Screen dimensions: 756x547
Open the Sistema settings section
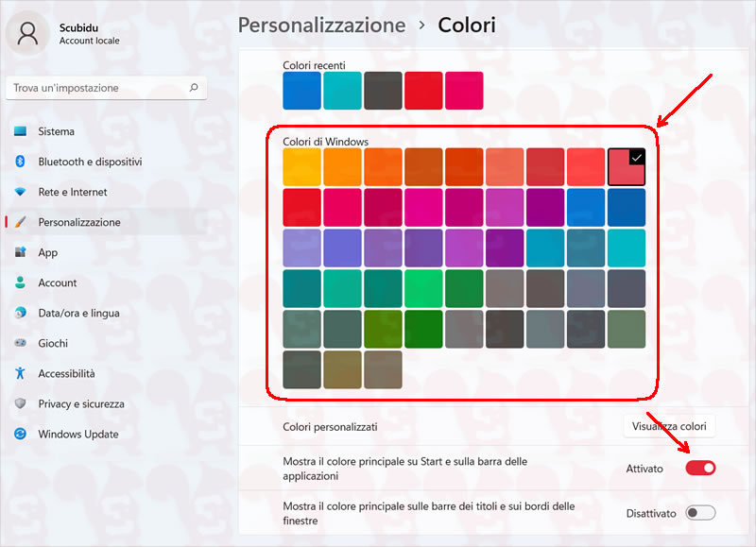coord(106,131)
